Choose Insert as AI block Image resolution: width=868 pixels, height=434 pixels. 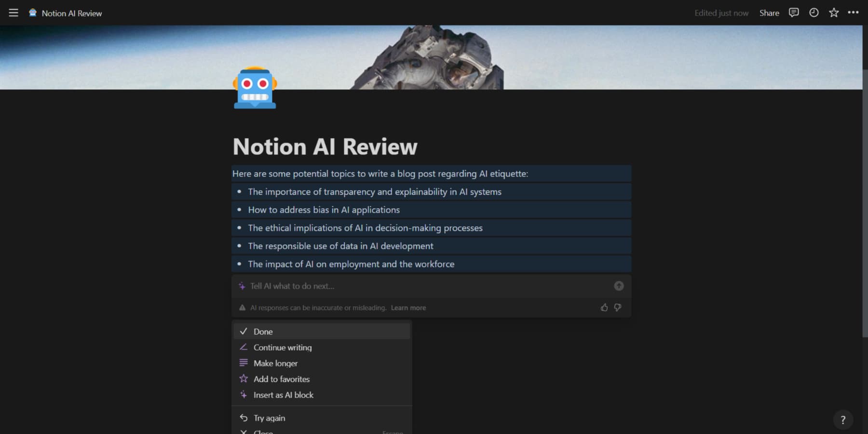point(284,394)
